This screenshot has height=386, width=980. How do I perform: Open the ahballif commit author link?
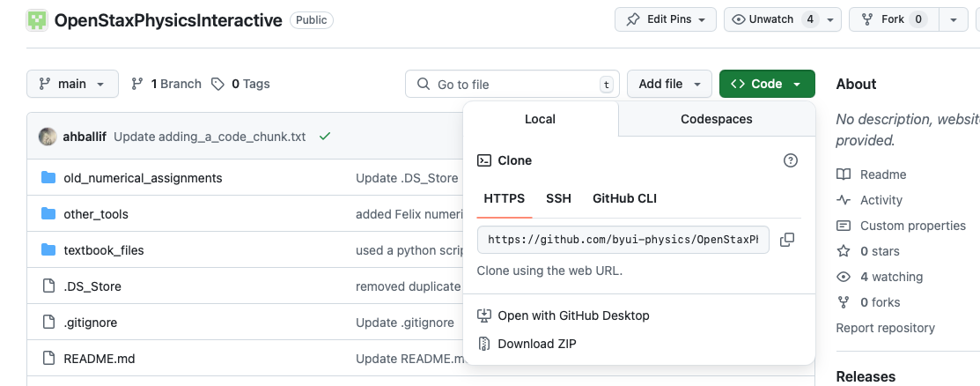point(85,137)
